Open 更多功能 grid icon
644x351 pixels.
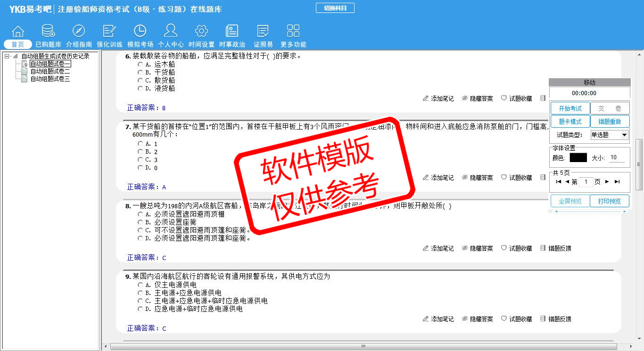(293, 32)
